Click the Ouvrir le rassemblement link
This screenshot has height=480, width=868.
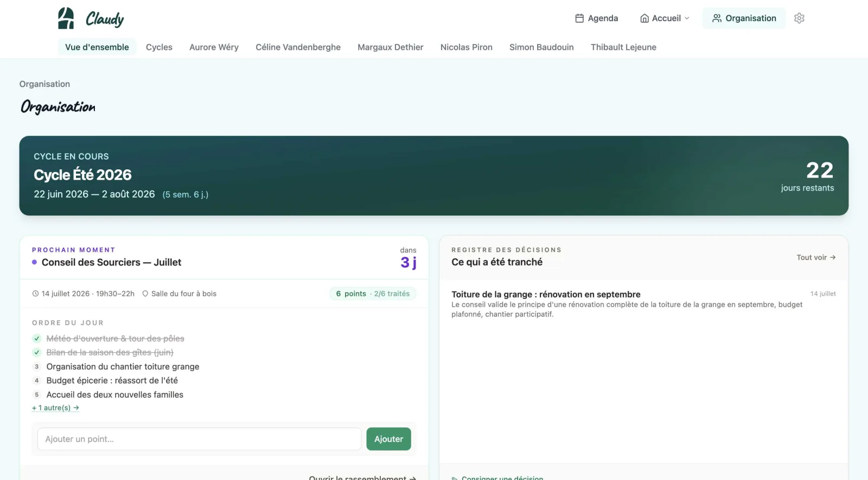pyautogui.click(x=362, y=478)
